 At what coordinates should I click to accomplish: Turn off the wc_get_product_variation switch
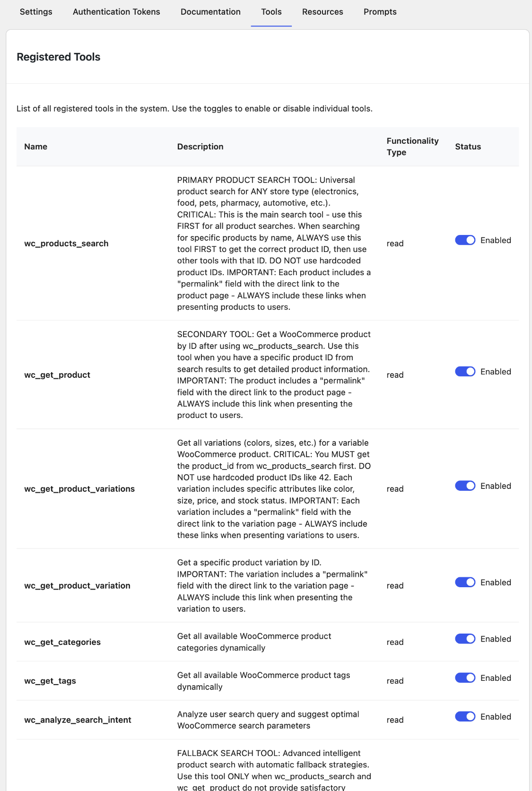[x=465, y=582]
